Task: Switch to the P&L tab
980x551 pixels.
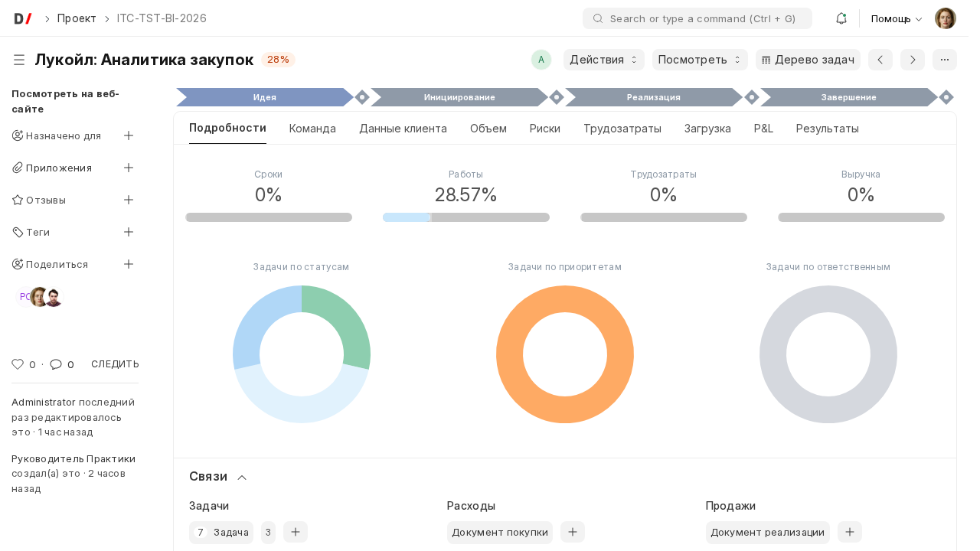Action: click(x=763, y=129)
